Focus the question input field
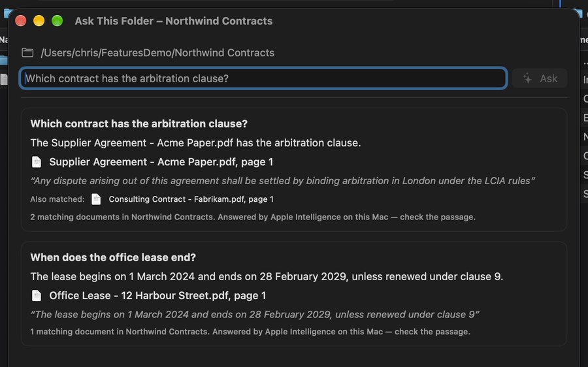This screenshot has height=367, width=588. 263,78
